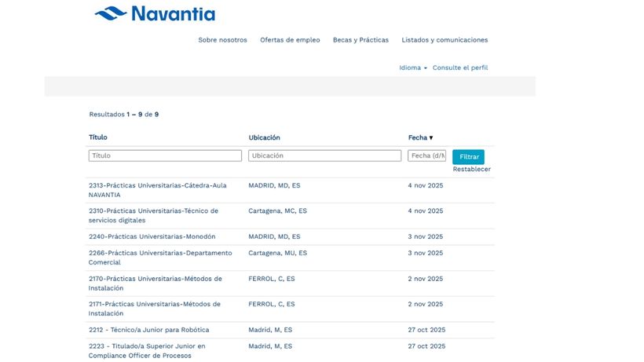Open Listados y comunicaciones section
This screenshot has height=362, width=644.
445,40
